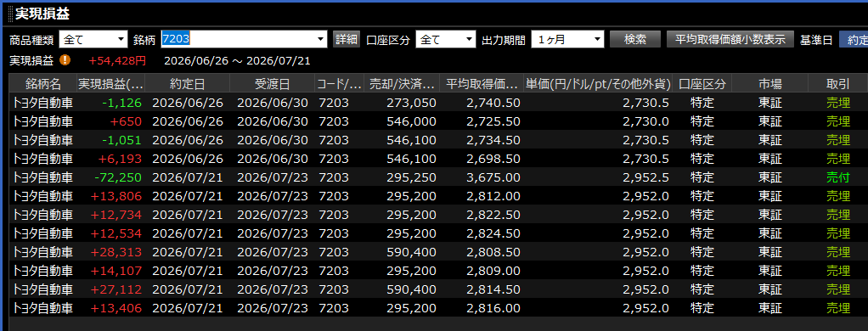The image size is (868, 331).
Task: Click the average cost cell 2,740.50
Action: [493, 103]
